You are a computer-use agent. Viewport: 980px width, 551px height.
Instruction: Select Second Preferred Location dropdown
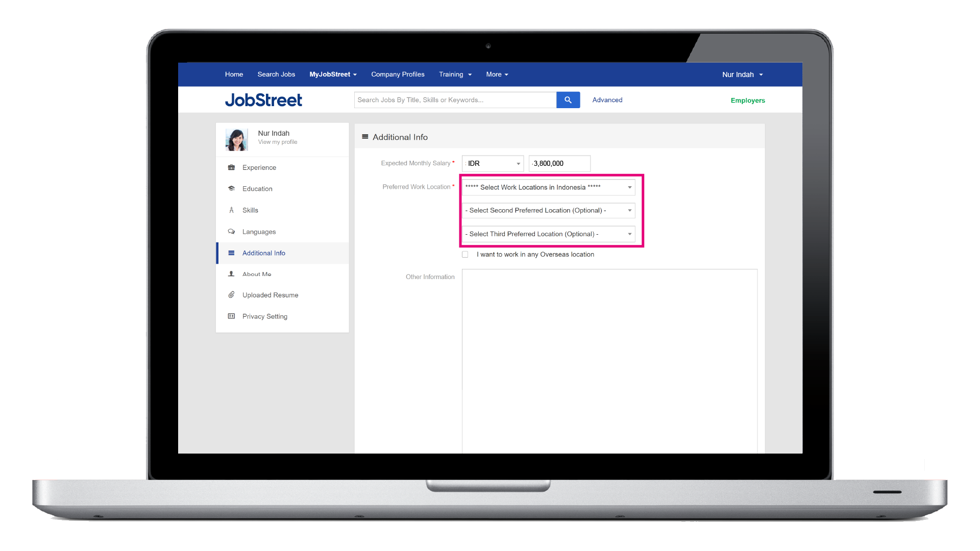(548, 210)
